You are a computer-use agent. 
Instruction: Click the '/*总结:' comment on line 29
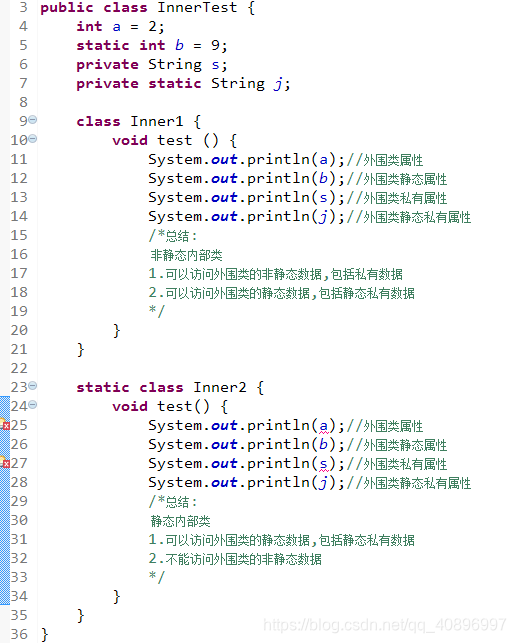click(x=173, y=502)
